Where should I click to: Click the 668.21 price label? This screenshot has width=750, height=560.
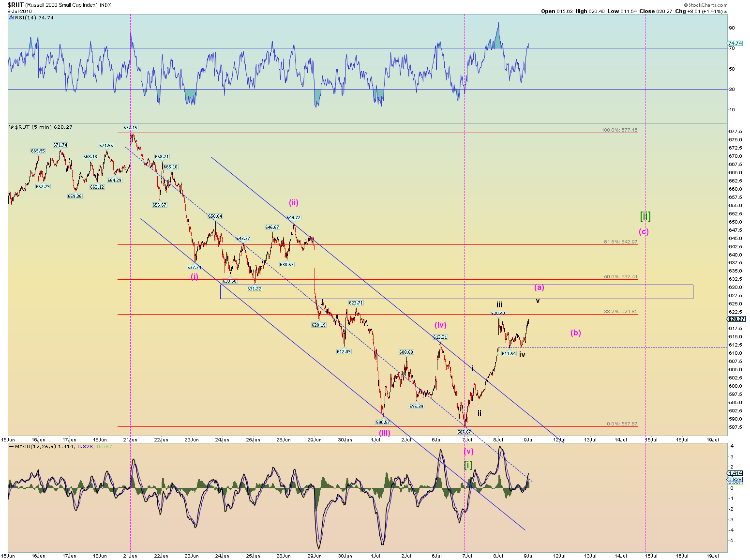162,157
